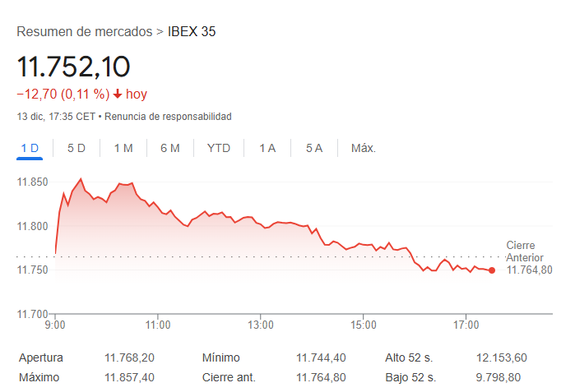
Task: Show the YTD chart view
Action: point(219,149)
